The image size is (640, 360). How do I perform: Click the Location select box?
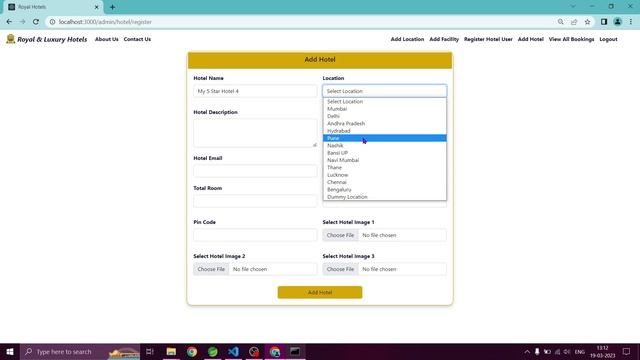[x=384, y=91]
